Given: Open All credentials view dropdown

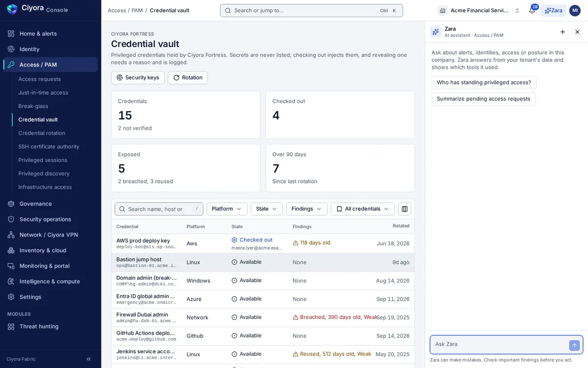Looking at the screenshot, I should tap(363, 209).
